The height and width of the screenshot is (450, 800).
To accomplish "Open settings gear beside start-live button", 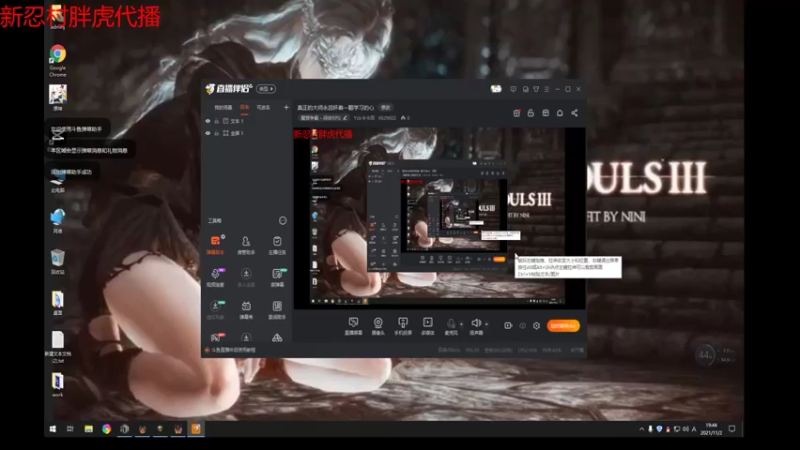I will (536, 326).
